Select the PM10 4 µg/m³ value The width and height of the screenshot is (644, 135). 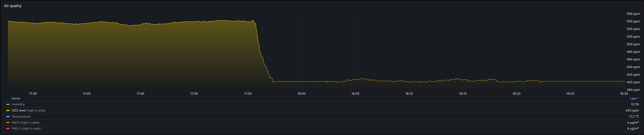click(633, 123)
